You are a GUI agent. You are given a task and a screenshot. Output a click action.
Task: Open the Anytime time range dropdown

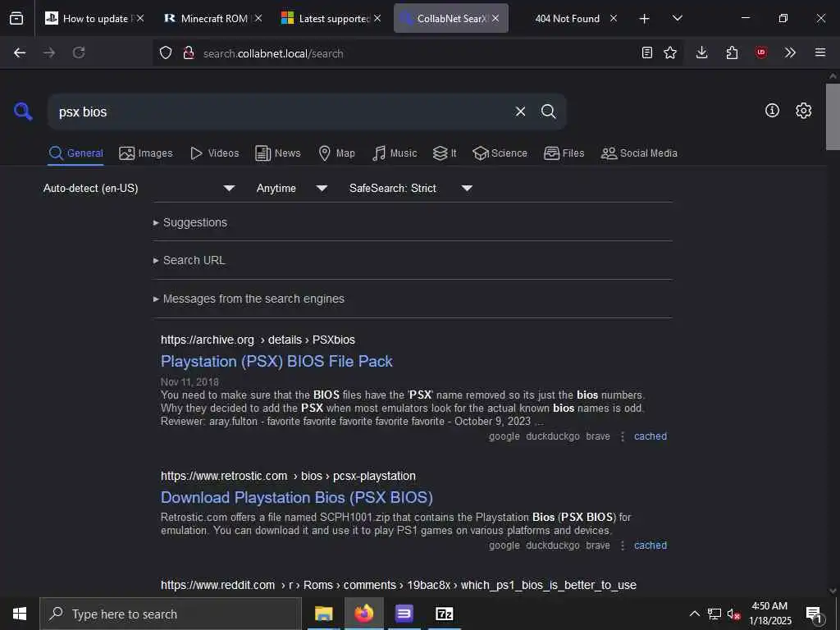pyautogui.click(x=292, y=188)
